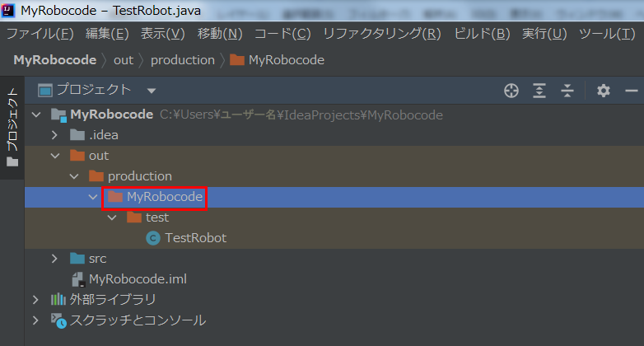Click the Collapse All icon in project panel
644x346 pixels.
(x=567, y=91)
